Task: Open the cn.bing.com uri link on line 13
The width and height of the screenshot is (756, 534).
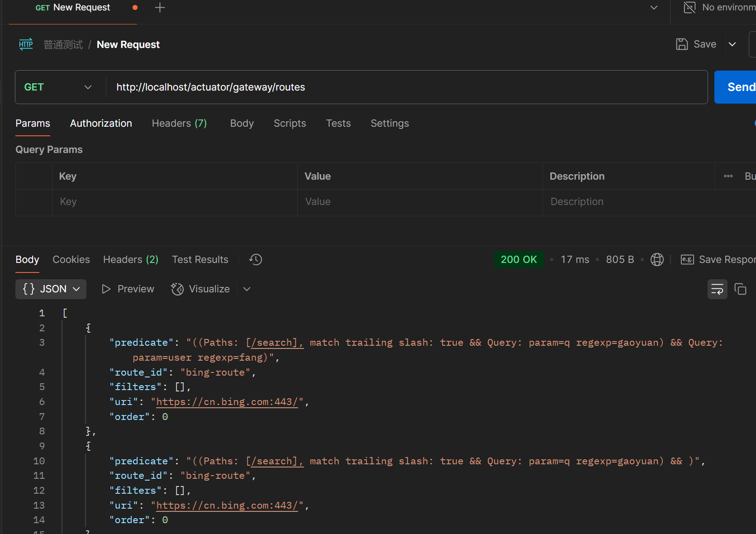Action: click(x=227, y=505)
